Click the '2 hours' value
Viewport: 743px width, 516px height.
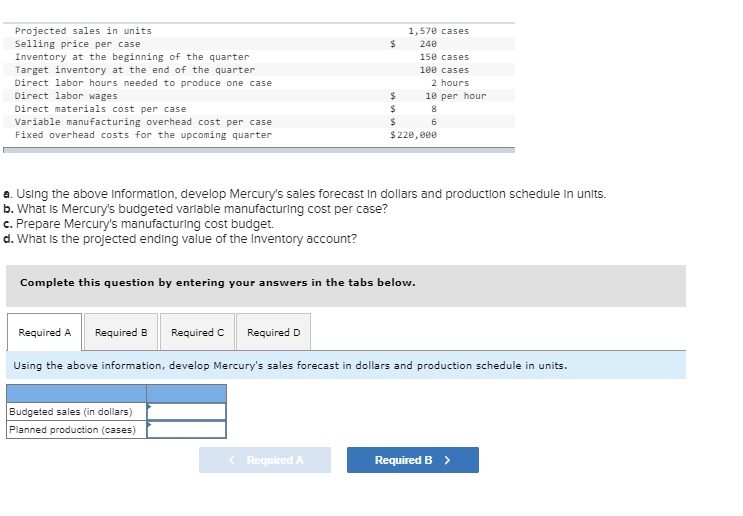point(450,83)
